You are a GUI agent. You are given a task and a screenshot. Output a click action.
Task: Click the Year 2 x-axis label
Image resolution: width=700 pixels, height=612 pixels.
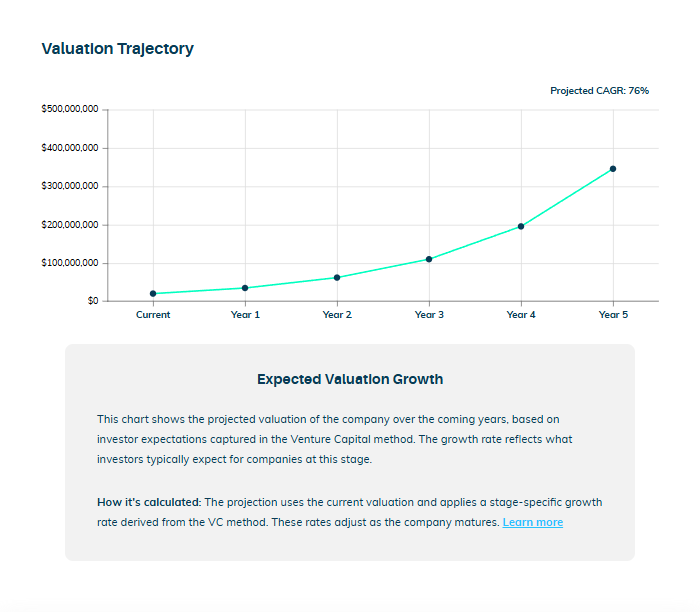click(337, 315)
